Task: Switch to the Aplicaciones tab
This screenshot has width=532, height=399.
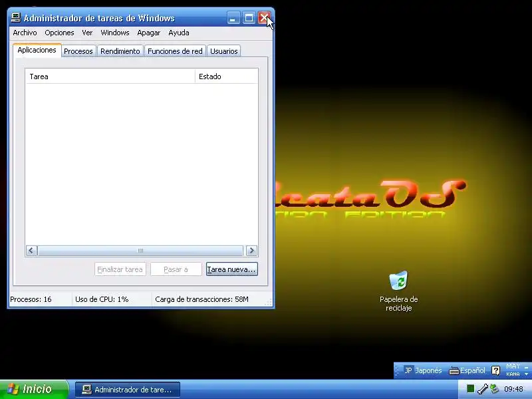Action: point(37,51)
